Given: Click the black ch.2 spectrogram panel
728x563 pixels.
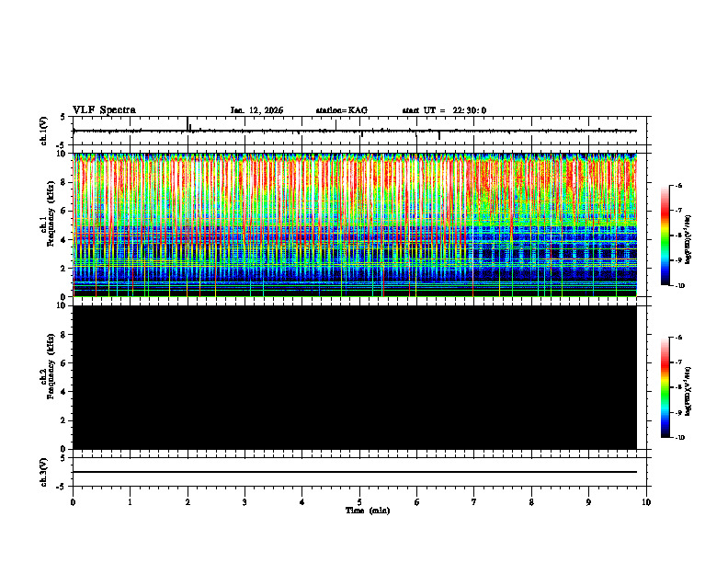Looking at the screenshot, I should (x=355, y=377).
